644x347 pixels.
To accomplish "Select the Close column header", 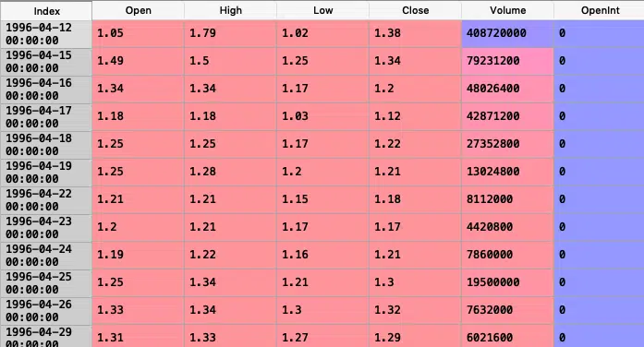I will tap(415, 10).
